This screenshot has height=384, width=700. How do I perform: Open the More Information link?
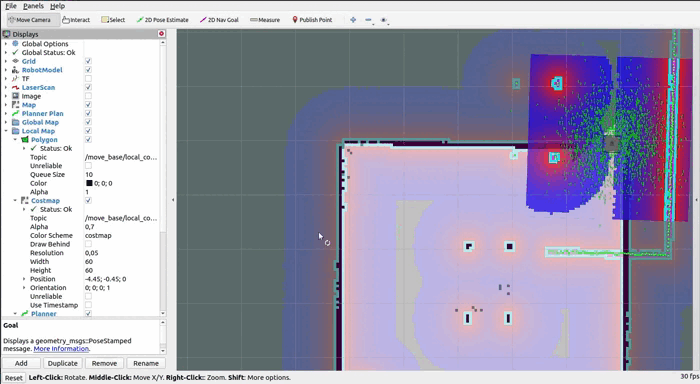[x=61, y=349]
